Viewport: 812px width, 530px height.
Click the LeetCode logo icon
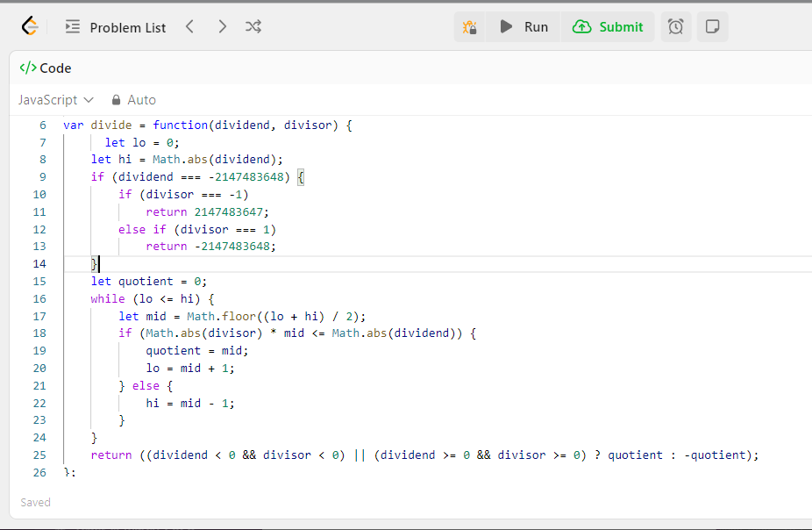coord(30,26)
